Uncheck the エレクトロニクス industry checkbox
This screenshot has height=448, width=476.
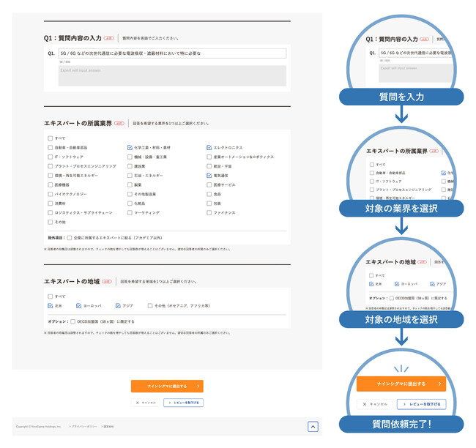click(x=209, y=147)
